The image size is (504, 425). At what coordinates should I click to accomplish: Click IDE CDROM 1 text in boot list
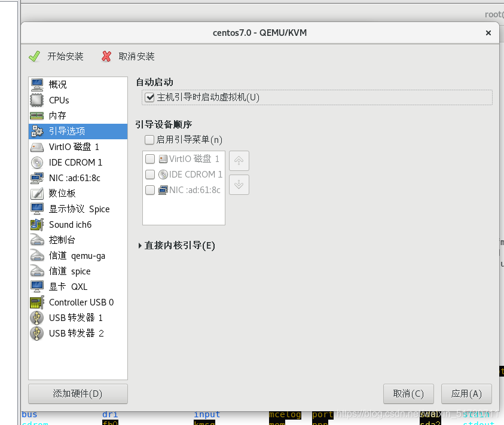coord(196,174)
